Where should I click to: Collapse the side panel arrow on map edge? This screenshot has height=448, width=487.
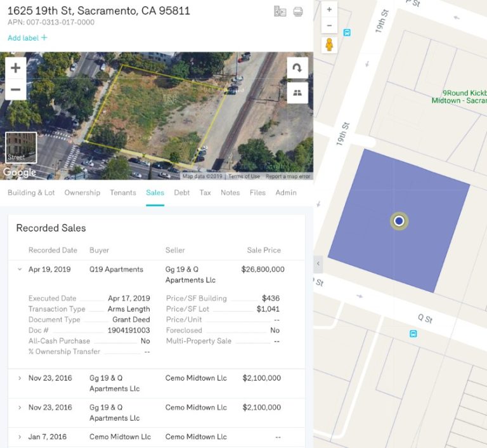tap(318, 263)
